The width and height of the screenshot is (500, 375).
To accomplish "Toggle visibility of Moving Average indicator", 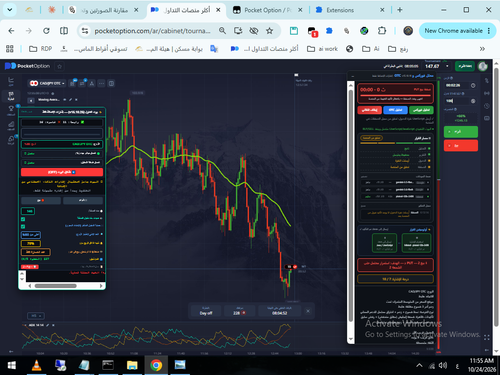I will click(65, 100).
